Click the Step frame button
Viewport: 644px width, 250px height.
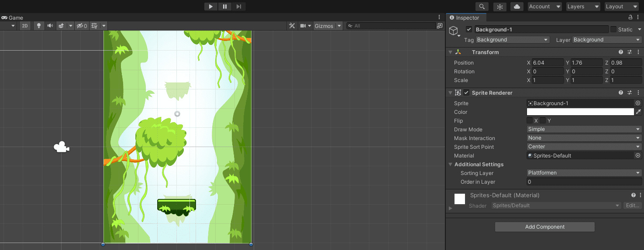[238, 7]
